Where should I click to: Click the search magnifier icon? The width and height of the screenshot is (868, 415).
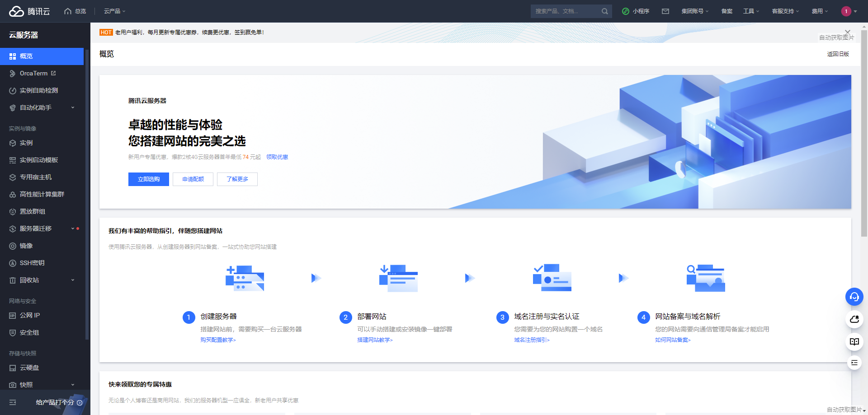coord(604,11)
